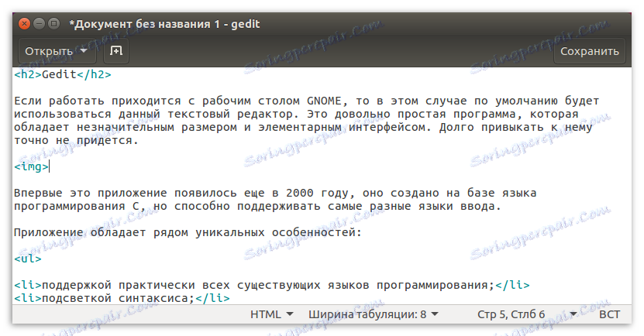Minimize the gedit window

[x=39, y=24]
